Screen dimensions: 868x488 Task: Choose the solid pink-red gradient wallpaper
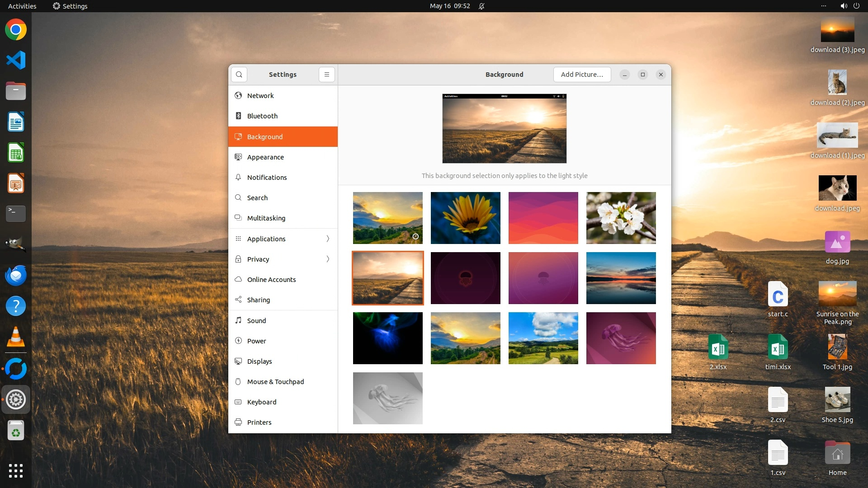pos(543,218)
